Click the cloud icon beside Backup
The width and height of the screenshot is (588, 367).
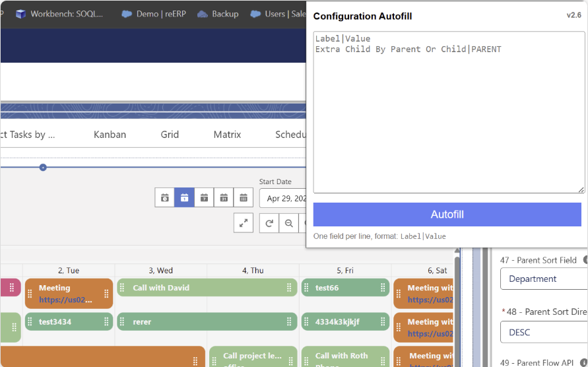(x=203, y=14)
